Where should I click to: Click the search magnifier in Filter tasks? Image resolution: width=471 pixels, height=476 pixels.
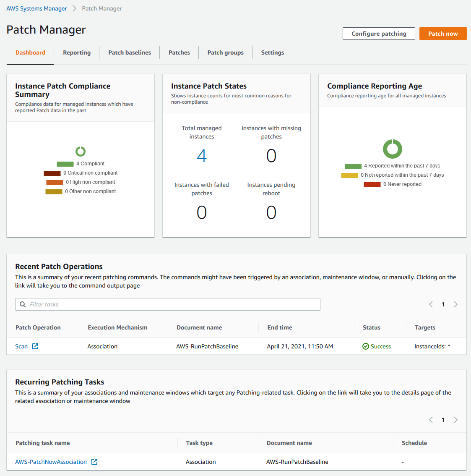23,304
